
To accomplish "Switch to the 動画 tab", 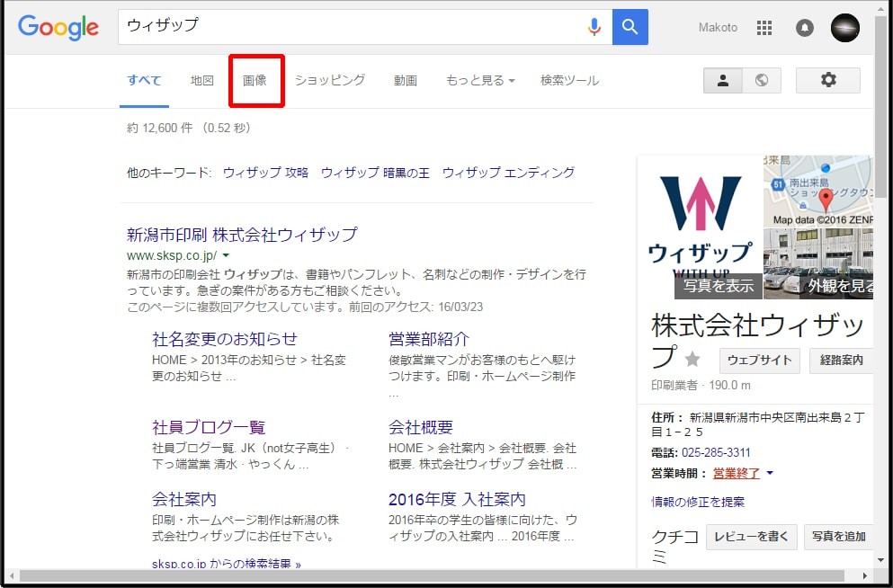I will [406, 80].
